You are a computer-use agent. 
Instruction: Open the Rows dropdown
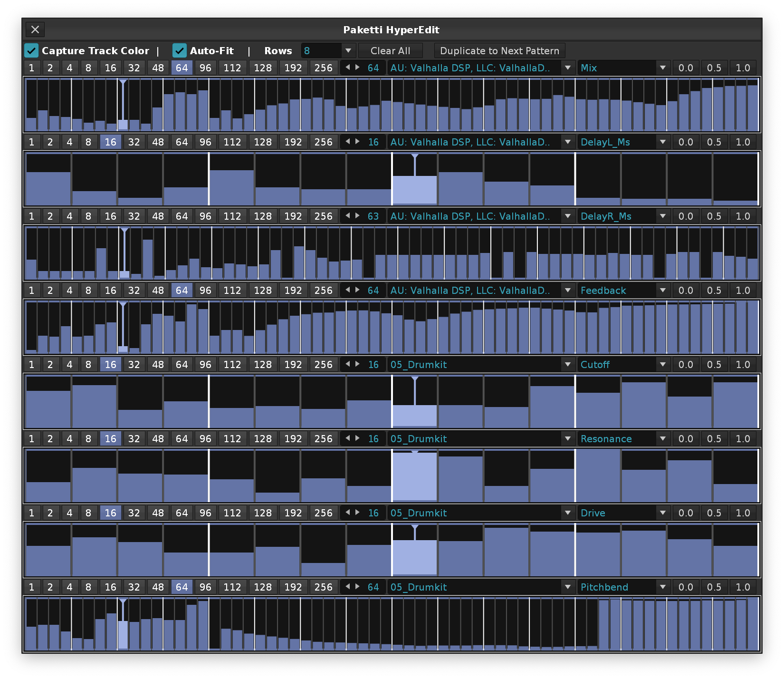pos(328,50)
